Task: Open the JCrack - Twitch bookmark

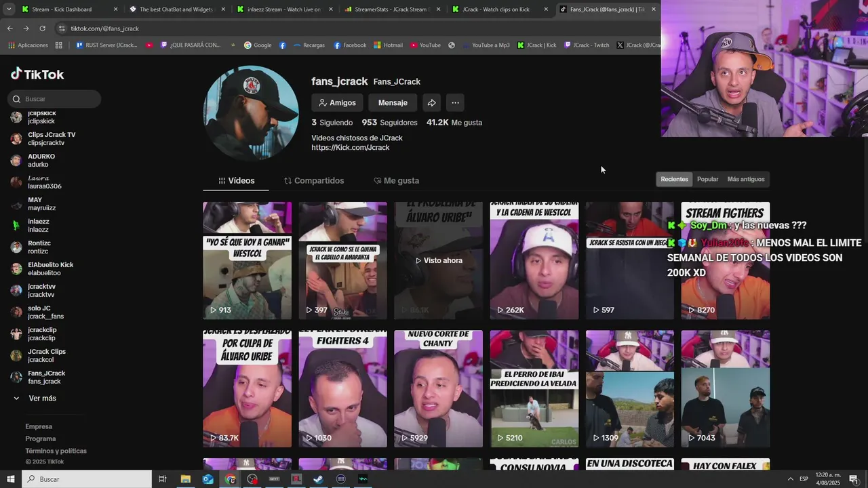Action: pyautogui.click(x=587, y=45)
